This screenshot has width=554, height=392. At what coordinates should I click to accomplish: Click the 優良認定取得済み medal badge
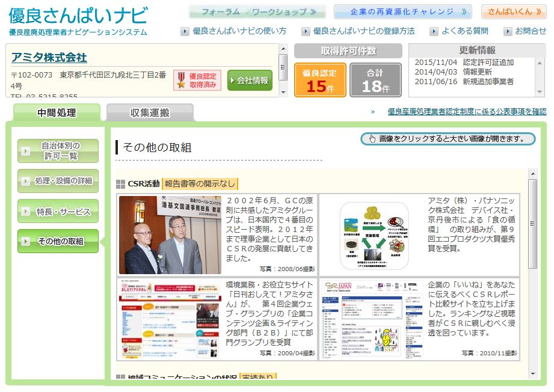[x=197, y=80]
